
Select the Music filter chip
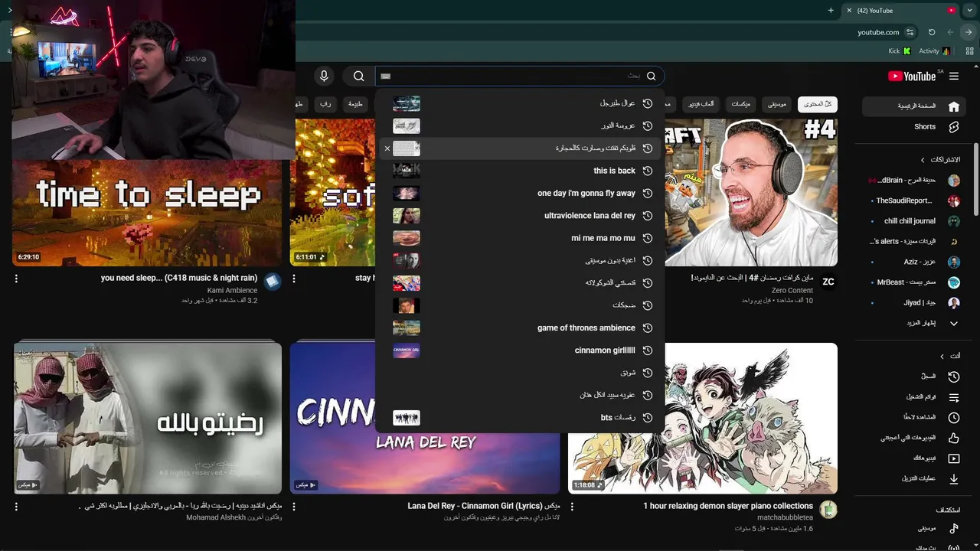[x=777, y=103]
